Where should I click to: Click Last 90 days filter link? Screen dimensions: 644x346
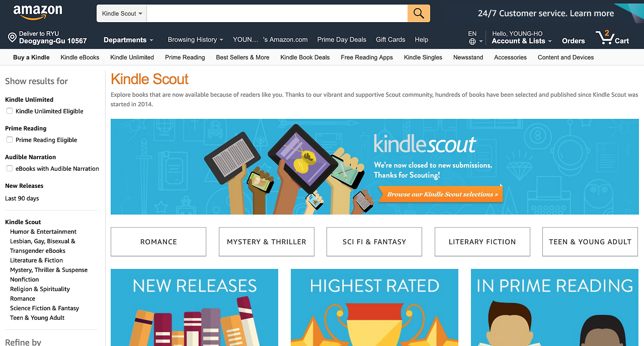tap(22, 198)
